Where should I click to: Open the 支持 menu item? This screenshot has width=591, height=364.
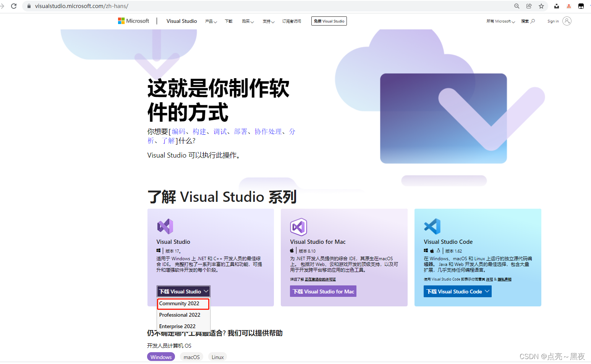point(268,21)
